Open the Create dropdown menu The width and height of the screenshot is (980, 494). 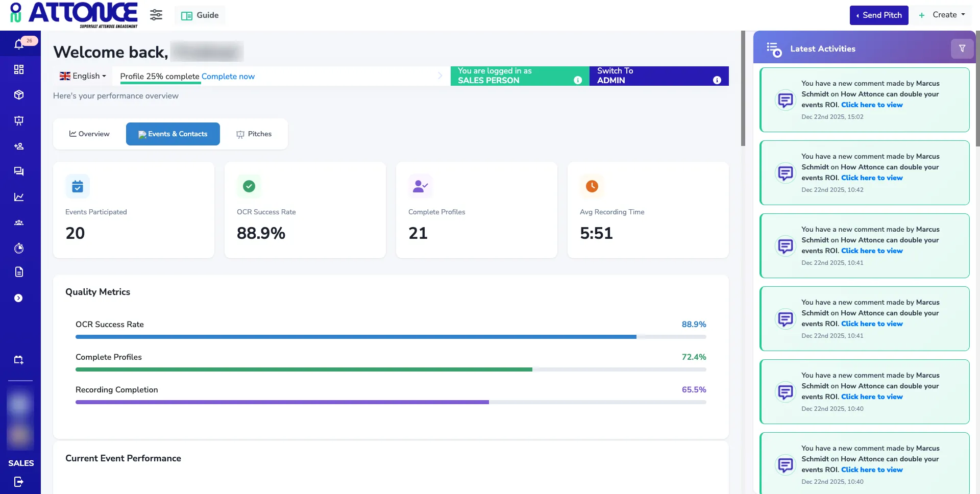pos(942,15)
